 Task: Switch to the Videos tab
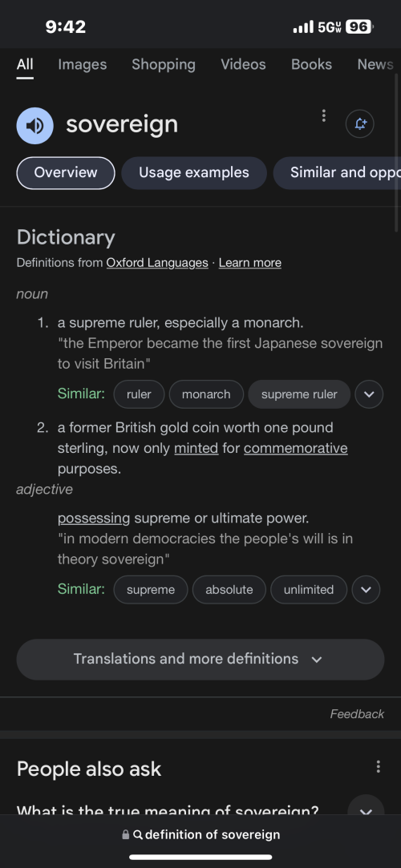click(x=243, y=64)
